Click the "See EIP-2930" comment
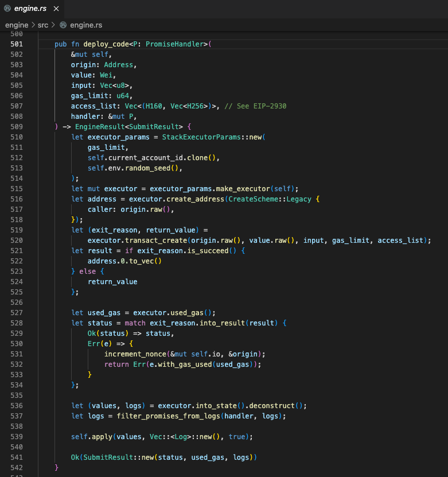448x477 pixels. click(255, 106)
